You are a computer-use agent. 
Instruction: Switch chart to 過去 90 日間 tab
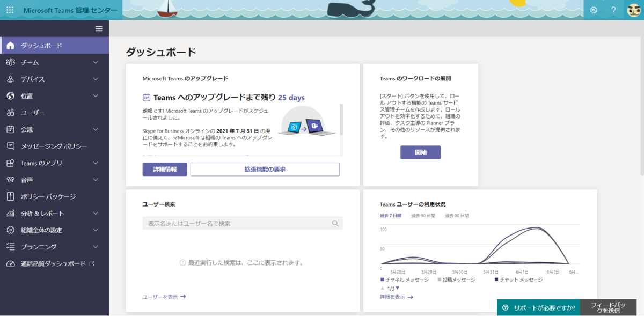coord(457,216)
